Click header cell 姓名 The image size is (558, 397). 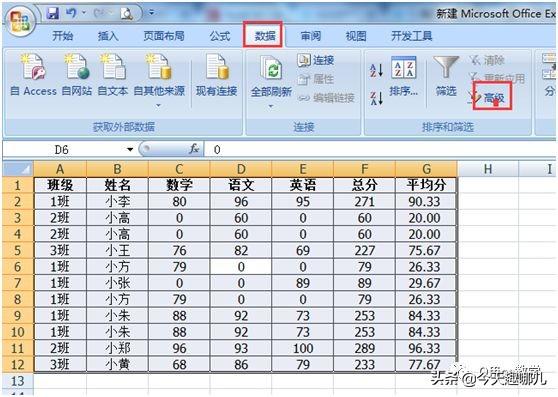(x=117, y=185)
